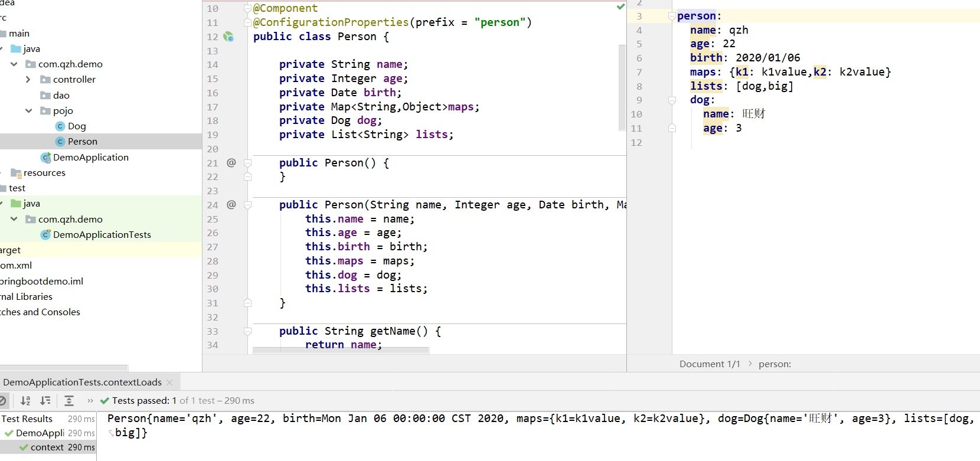
Task: Click the green check beside DemoAppli test
Action: click(x=9, y=433)
